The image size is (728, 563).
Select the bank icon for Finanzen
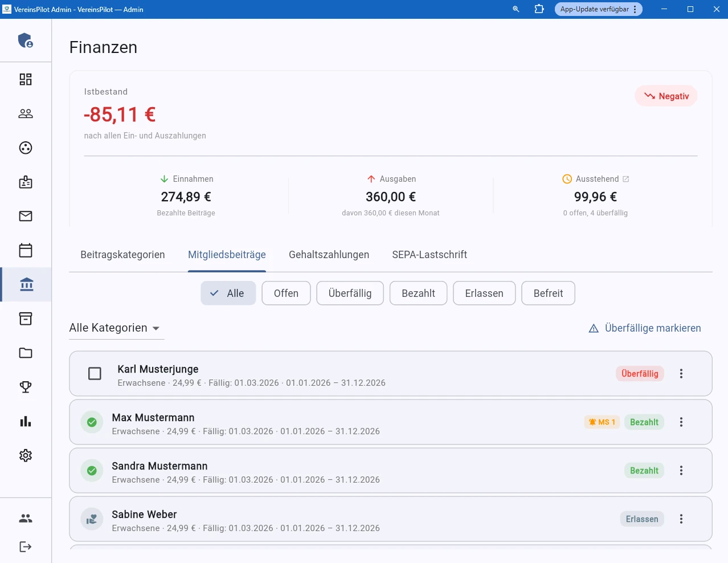(25, 284)
